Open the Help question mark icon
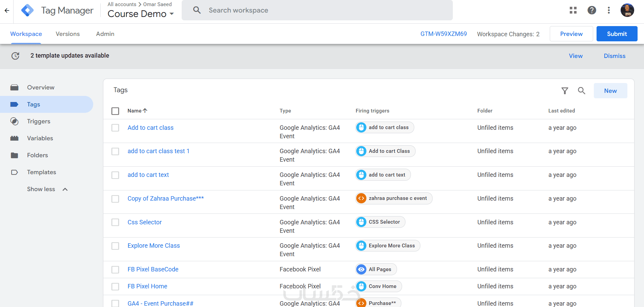 click(592, 10)
